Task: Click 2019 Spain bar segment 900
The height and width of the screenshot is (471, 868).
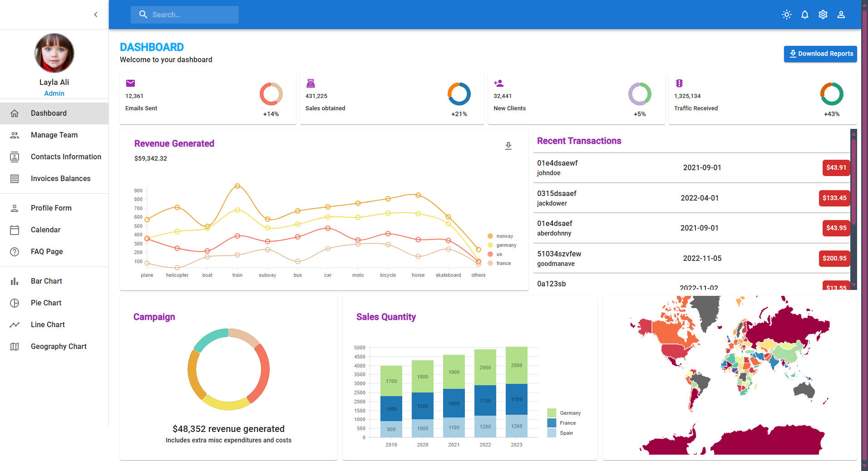Action: pos(391,429)
